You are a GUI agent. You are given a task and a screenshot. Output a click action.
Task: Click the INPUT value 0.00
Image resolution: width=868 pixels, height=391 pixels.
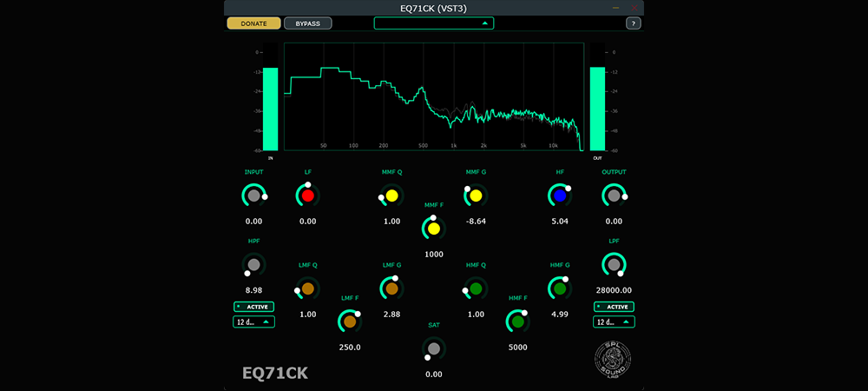253,222
